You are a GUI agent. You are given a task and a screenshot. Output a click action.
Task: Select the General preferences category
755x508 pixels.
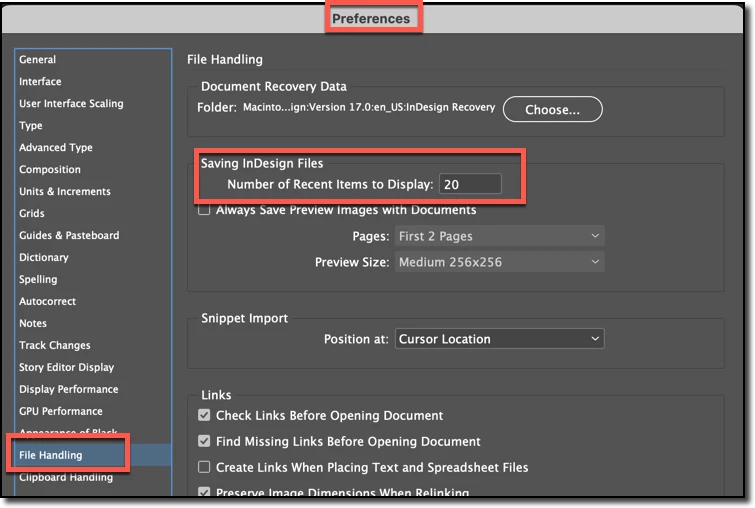38,59
